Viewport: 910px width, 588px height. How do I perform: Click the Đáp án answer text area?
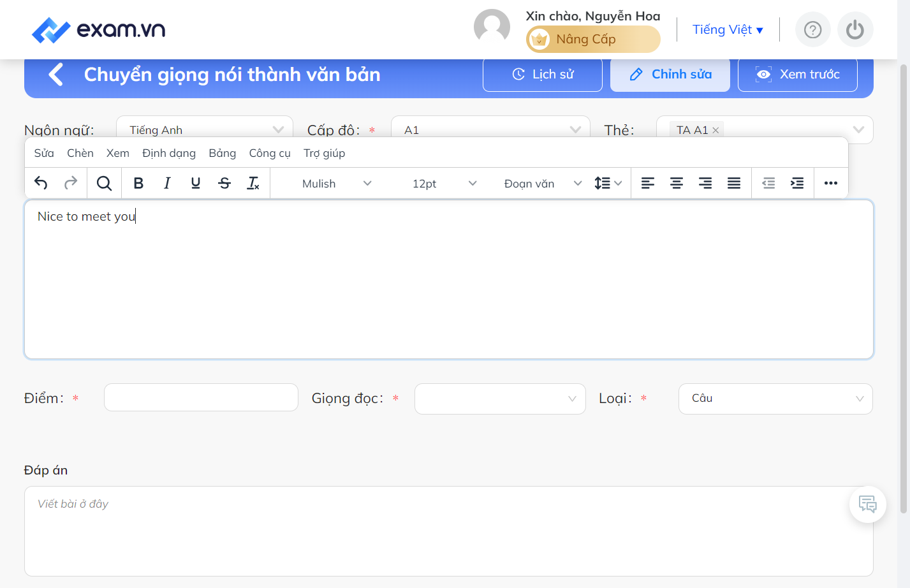tap(449, 531)
